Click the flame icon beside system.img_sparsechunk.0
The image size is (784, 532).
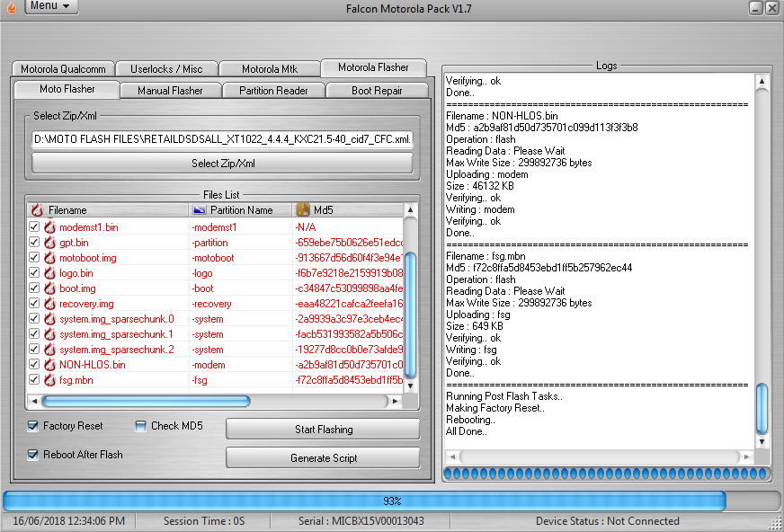pyautogui.click(x=49, y=319)
